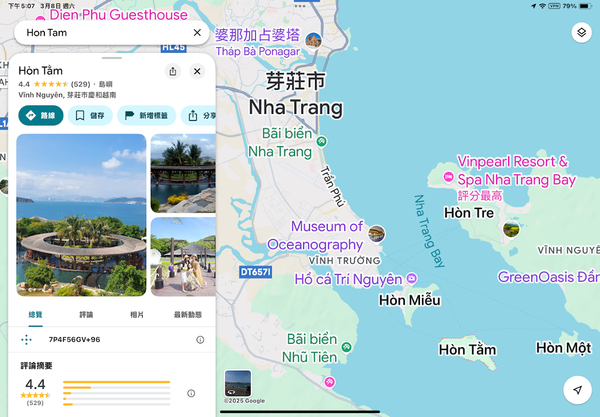Viewport: 600px width, 417px height.
Task: Tap the 儲存 save button
Action: tap(90, 116)
